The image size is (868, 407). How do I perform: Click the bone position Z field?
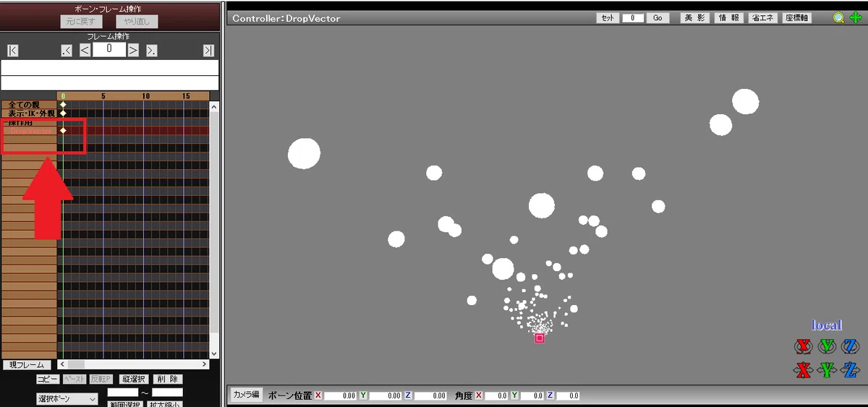click(x=430, y=396)
